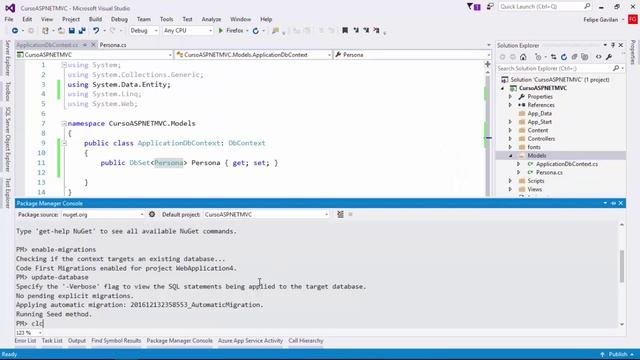Screen dimensions: 640x360
Task: Open the Build menu
Action: click(95, 19)
